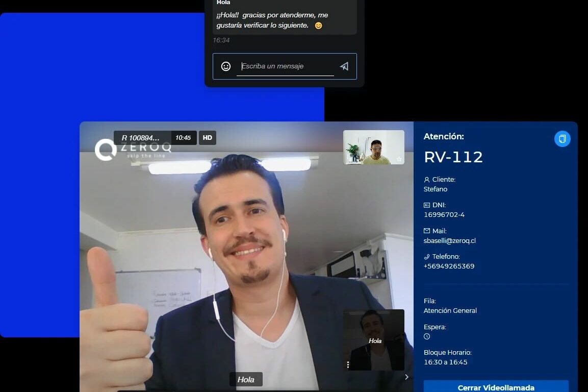
Task: Open the three-dot menu on the Hola video tile
Action: (x=348, y=364)
